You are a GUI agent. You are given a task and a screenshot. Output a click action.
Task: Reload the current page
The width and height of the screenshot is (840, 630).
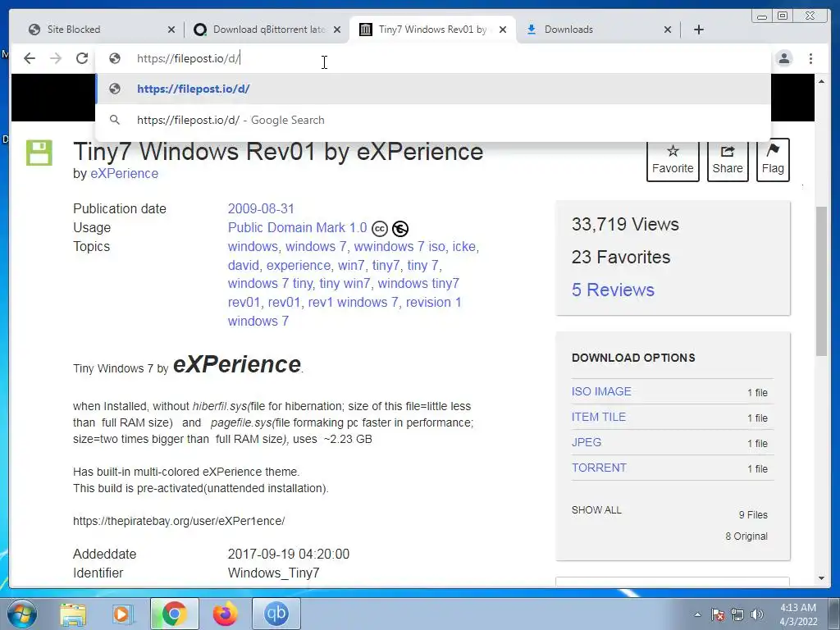click(82, 58)
